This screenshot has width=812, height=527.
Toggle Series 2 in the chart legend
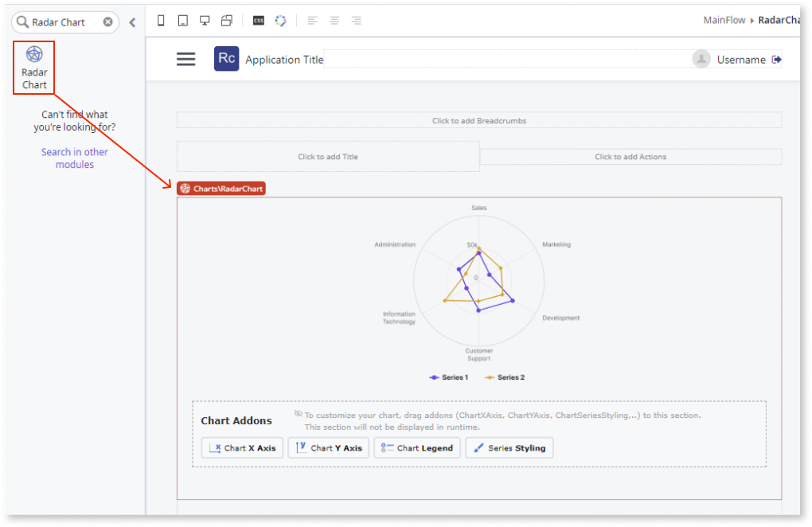[502, 377]
